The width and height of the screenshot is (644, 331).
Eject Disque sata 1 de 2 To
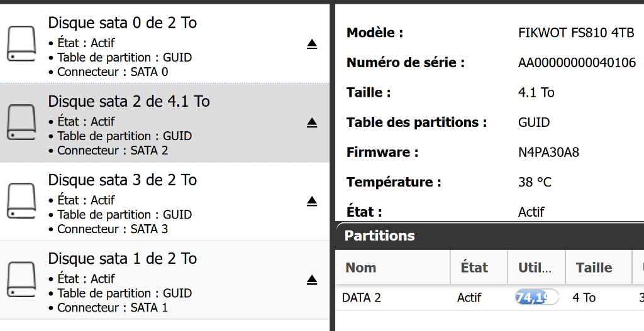pos(312,279)
